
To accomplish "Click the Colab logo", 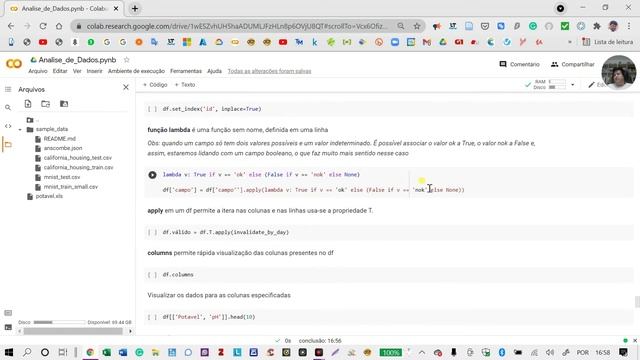I will [x=13, y=64].
